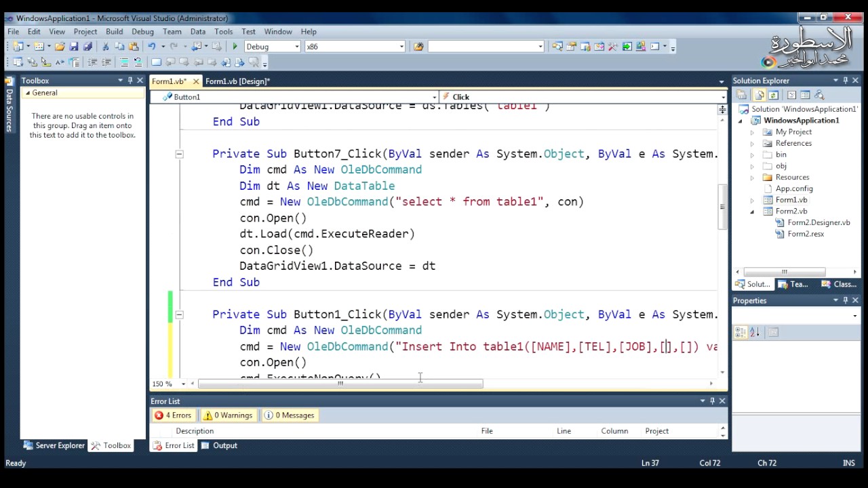Viewport: 868px width, 488px height.
Task: Open the Project menu
Action: [85, 32]
